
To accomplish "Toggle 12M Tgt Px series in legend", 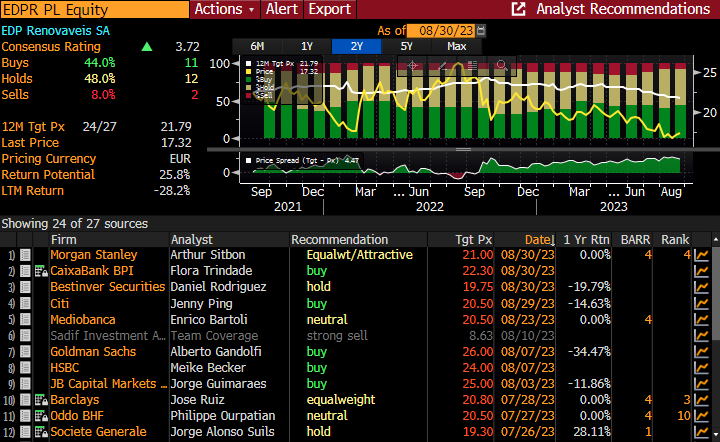I will coord(272,64).
